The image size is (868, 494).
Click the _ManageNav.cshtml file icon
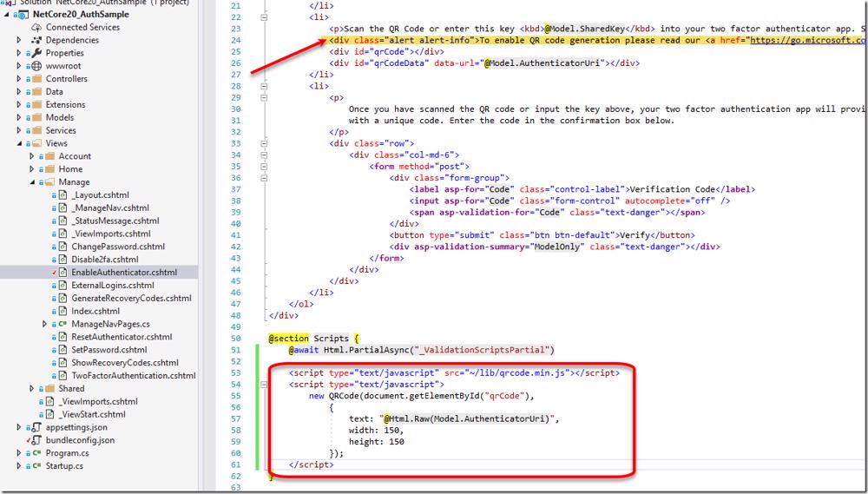pos(62,207)
